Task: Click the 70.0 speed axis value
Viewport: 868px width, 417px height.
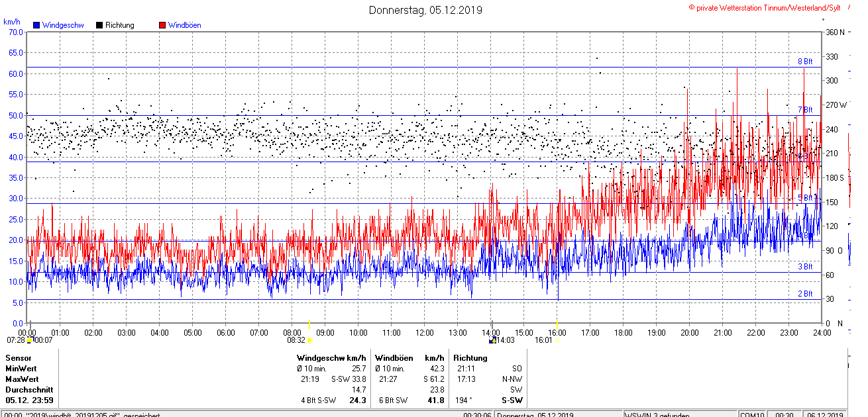Action: [x=15, y=32]
